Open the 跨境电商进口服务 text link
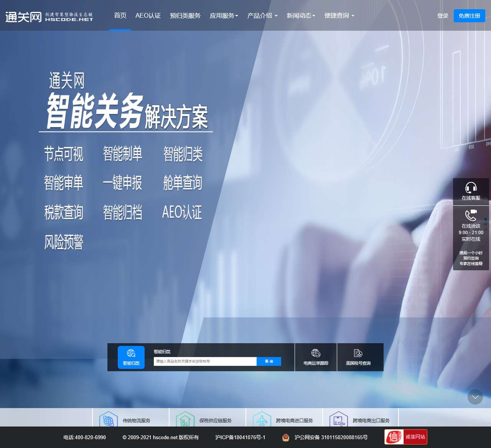 (x=295, y=421)
